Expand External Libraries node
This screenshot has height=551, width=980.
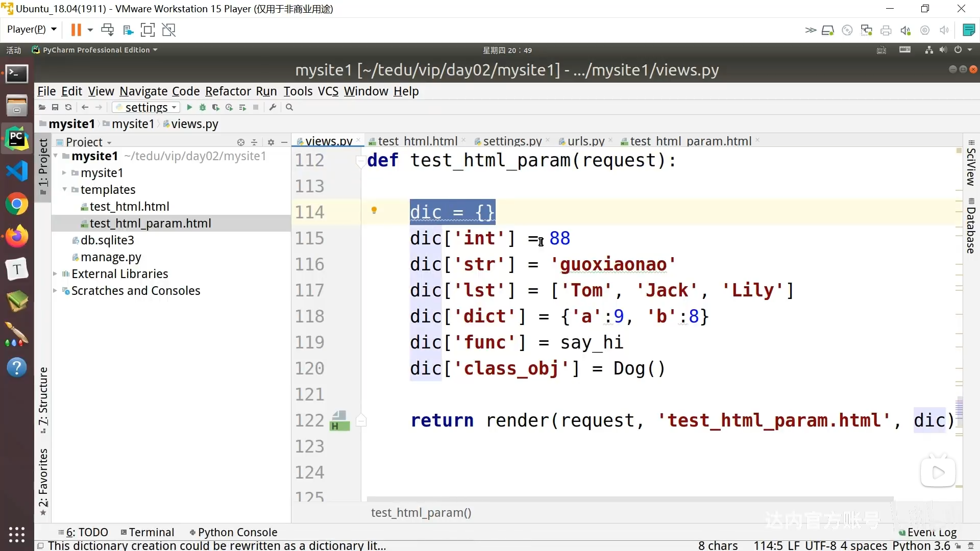pyautogui.click(x=55, y=274)
